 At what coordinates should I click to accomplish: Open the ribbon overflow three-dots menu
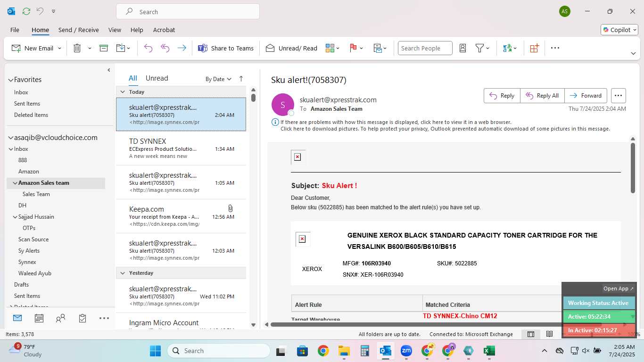click(555, 48)
